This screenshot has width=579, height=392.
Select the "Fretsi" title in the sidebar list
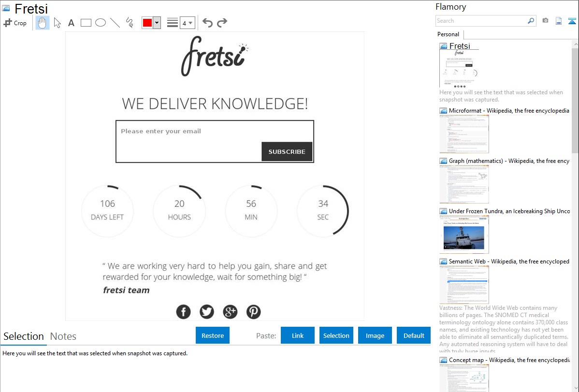(x=460, y=46)
